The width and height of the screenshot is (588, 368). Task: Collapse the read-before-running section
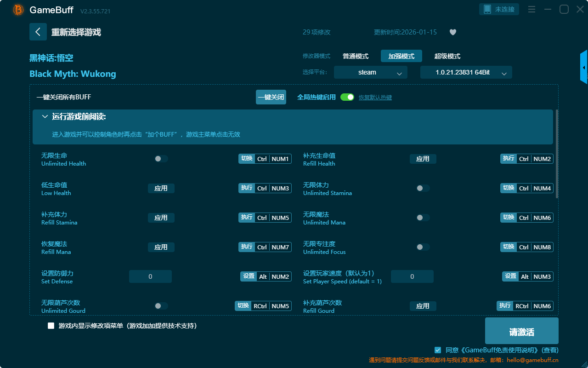[45, 117]
